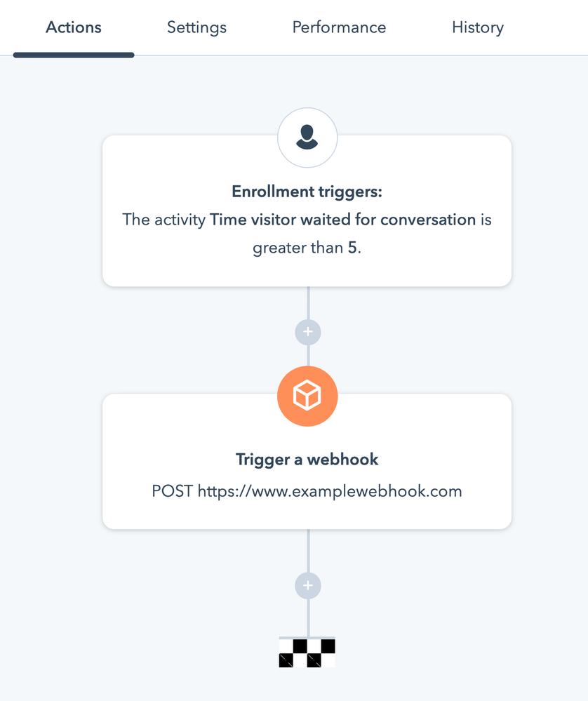
Task: Click the Time visitor waited for conversation text
Action: pos(342,220)
